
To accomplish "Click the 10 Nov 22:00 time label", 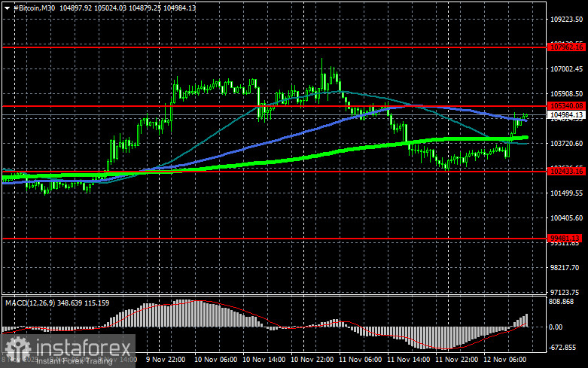I will coord(312,360).
